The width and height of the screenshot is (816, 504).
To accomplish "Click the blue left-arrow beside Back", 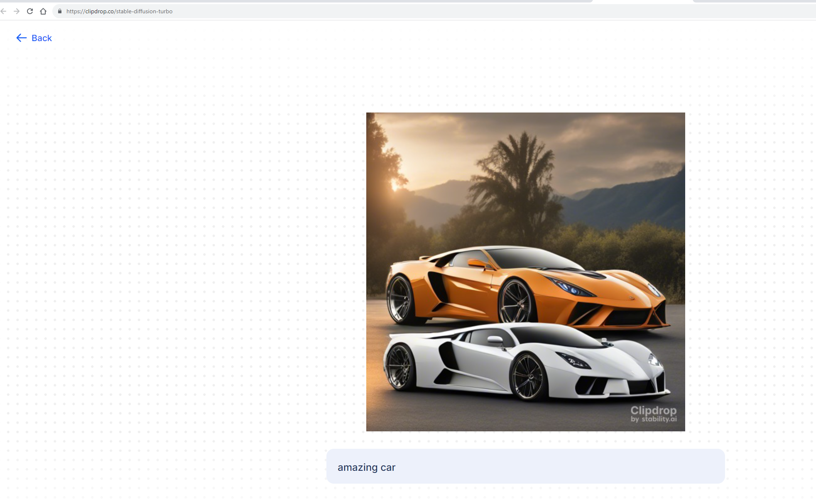I will coord(21,38).
